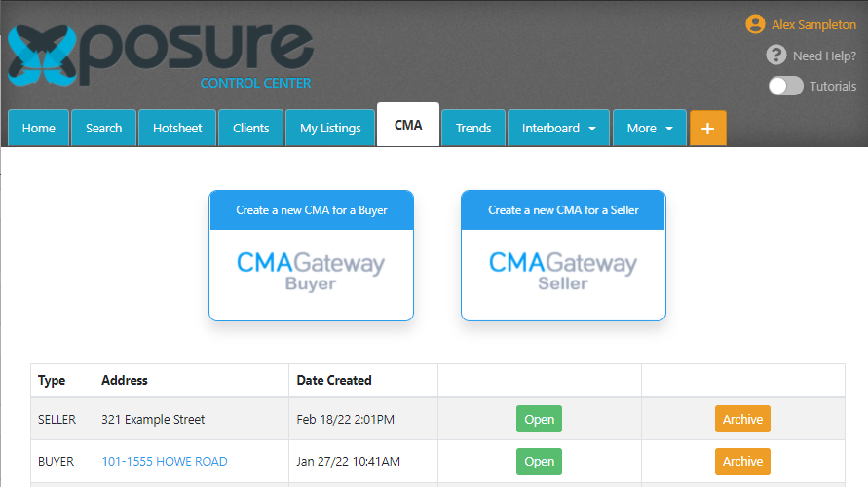Archive the 101-1555 Howe Road CMA
Viewport: 868px width, 487px height.
pyautogui.click(x=742, y=461)
